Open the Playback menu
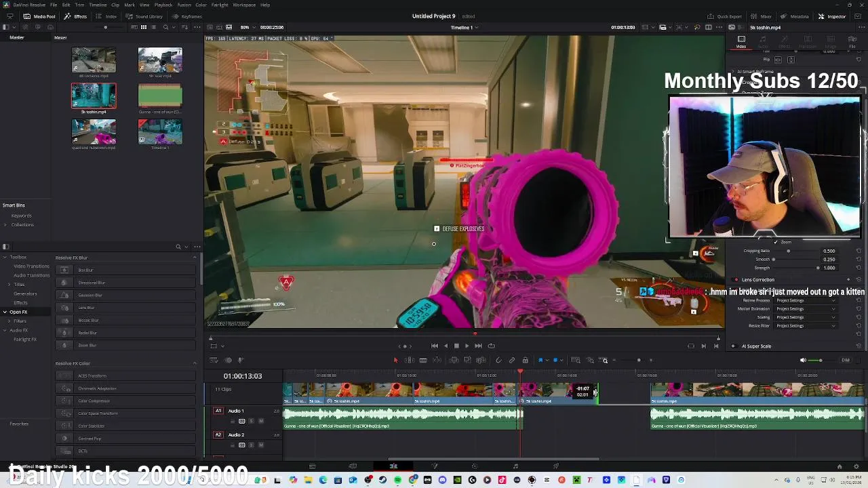The height and width of the screenshot is (488, 868). click(163, 5)
